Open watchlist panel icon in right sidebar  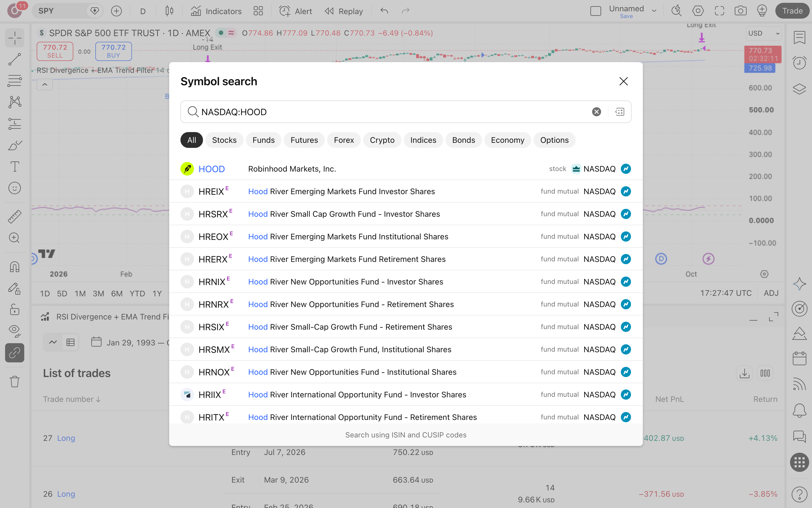click(799, 37)
